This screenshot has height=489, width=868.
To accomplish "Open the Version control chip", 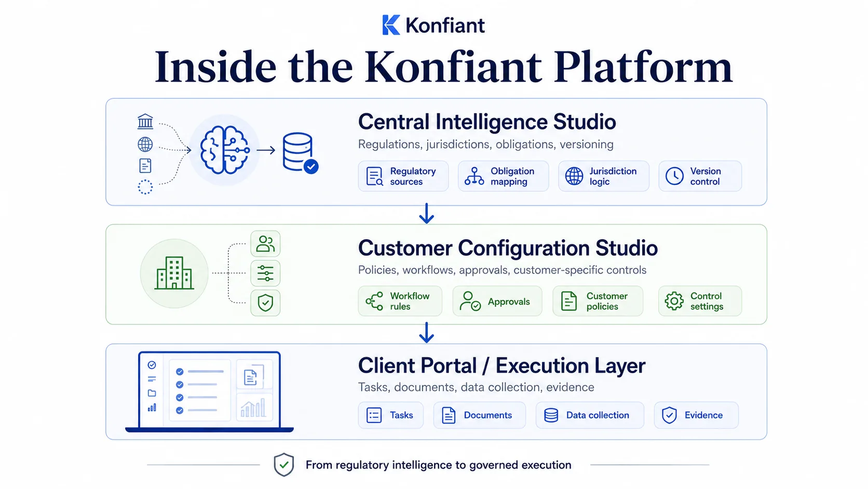I will click(x=700, y=176).
